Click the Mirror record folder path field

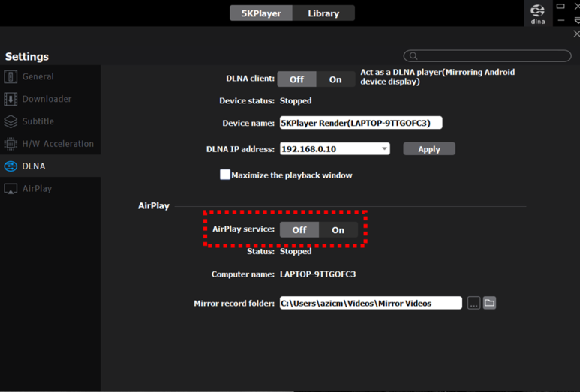click(x=371, y=303)
